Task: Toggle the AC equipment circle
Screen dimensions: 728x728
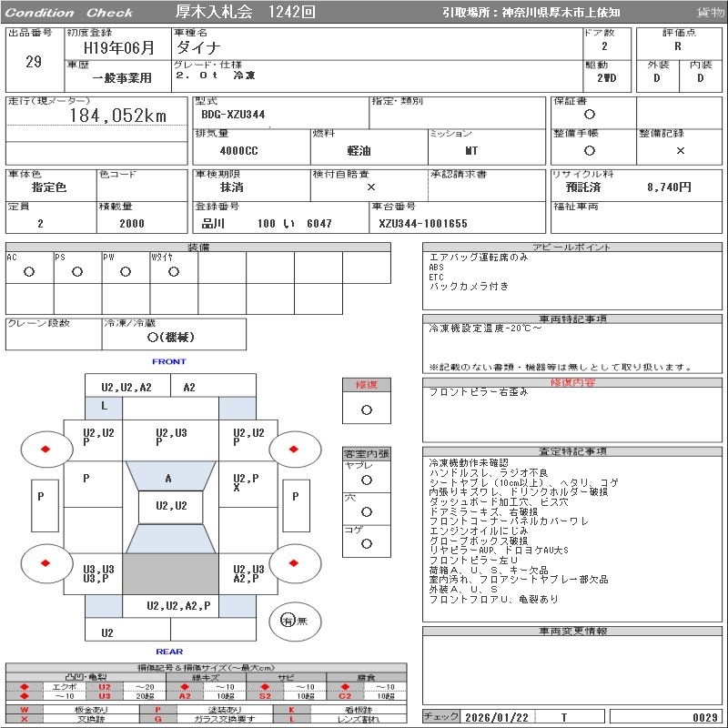Action: coord(28,272)
